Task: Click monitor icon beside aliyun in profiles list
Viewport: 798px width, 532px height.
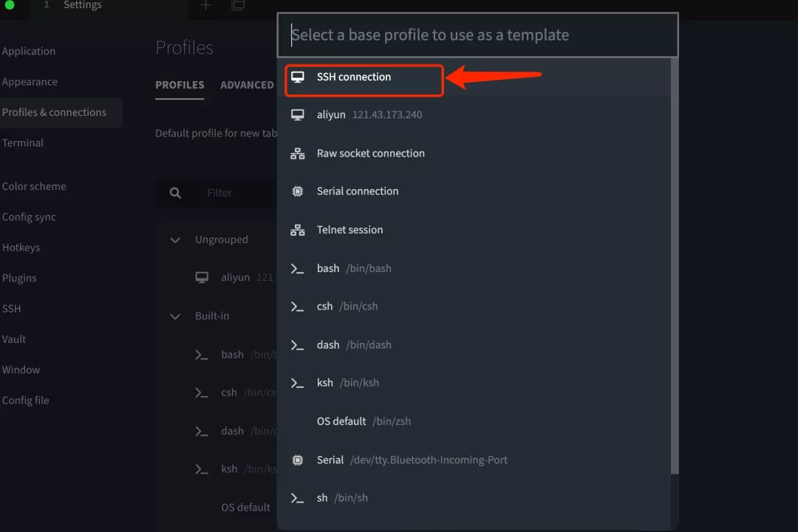Action: (x=202, y=278)
